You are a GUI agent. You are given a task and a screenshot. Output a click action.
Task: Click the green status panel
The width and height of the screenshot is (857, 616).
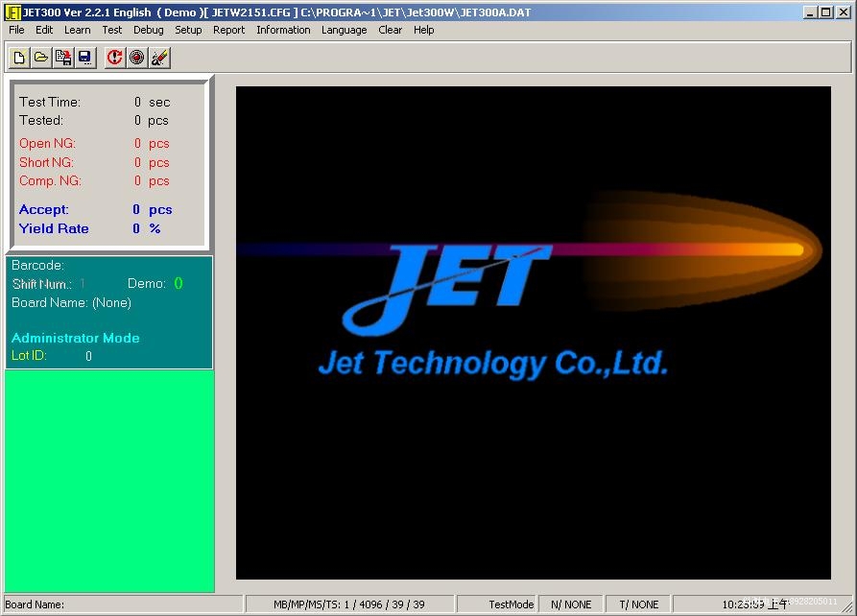109,481
